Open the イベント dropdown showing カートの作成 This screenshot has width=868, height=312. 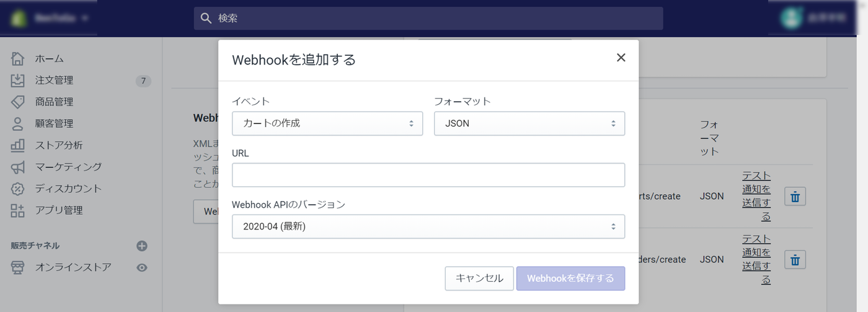327,123
